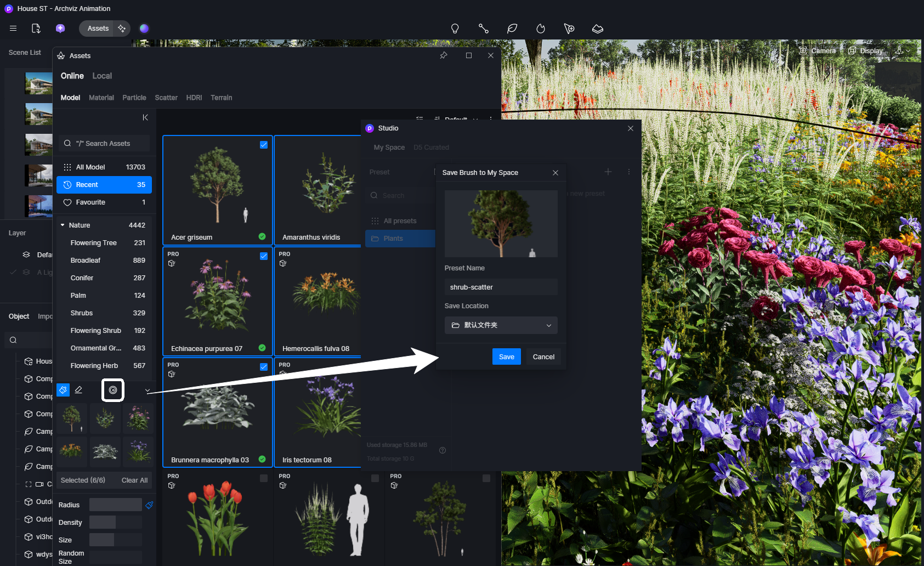924x566 pixels.
Task: Check the small tree asset checkbox
Action: coord(486,478)
